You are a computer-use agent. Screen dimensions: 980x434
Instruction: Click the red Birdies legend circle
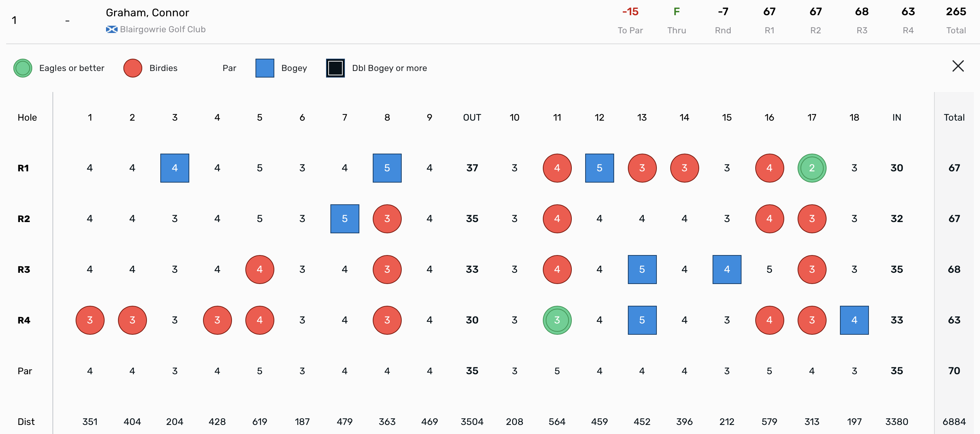(133, 68)
